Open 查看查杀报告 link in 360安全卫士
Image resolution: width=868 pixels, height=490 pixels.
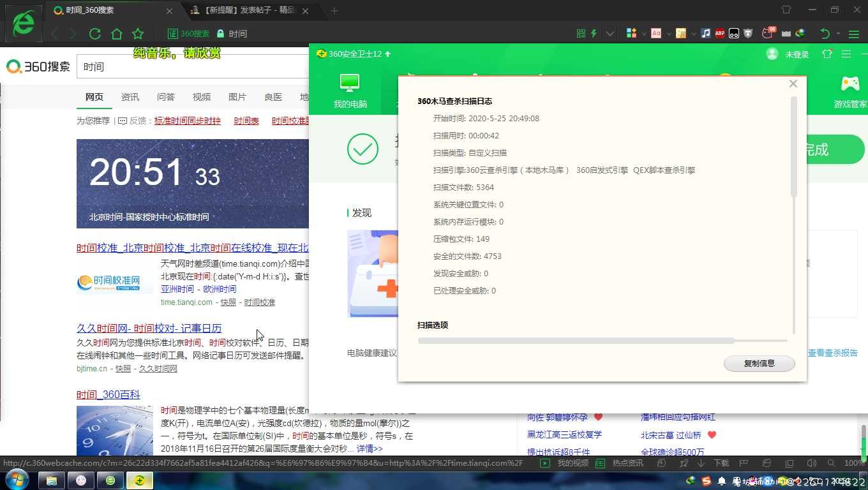point(833,353)
